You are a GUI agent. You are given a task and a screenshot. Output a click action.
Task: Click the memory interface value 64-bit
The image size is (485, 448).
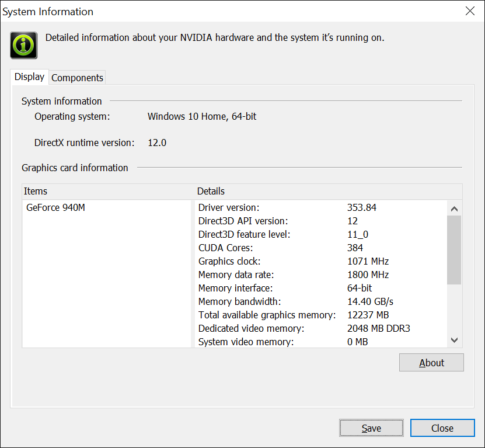coord(360,288)
